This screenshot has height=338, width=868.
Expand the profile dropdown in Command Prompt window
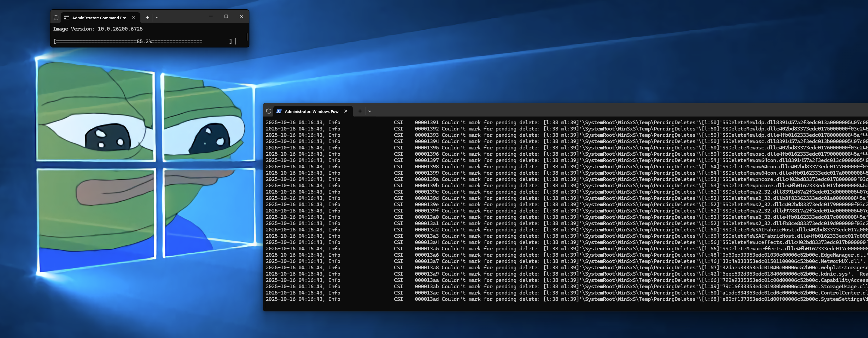point(157,18)
